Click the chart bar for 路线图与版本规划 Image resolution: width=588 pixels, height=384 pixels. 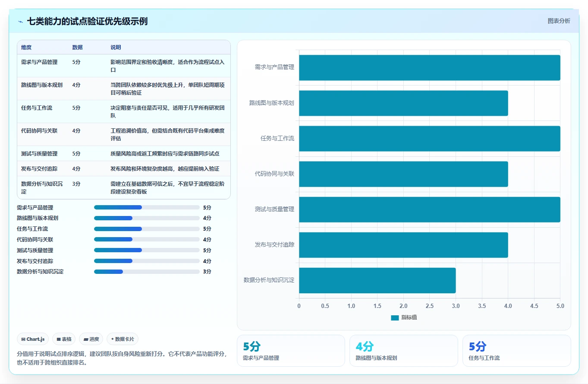tap(403, 103)
